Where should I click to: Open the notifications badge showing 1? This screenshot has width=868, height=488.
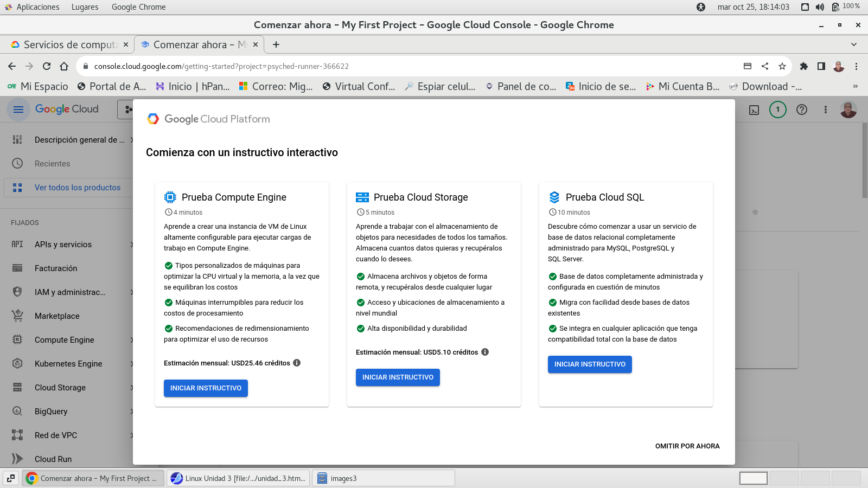(x=777, y=110)
